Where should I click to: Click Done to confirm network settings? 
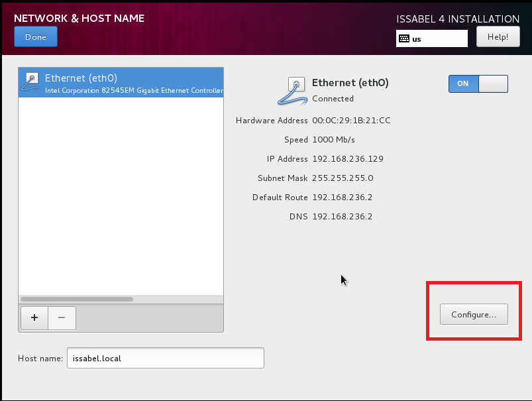tap(35, 36)
